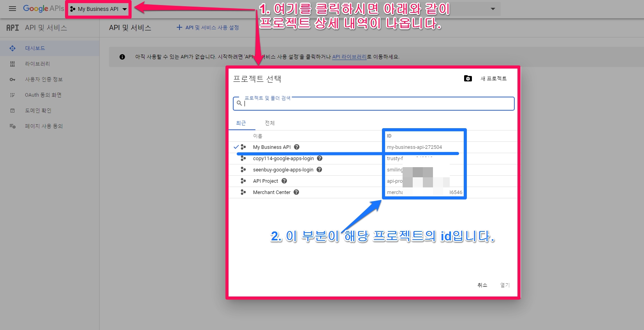This screenshot has height=330, width=644.
Task: Click the dashboard icon in sidebar
Action: 12,48
